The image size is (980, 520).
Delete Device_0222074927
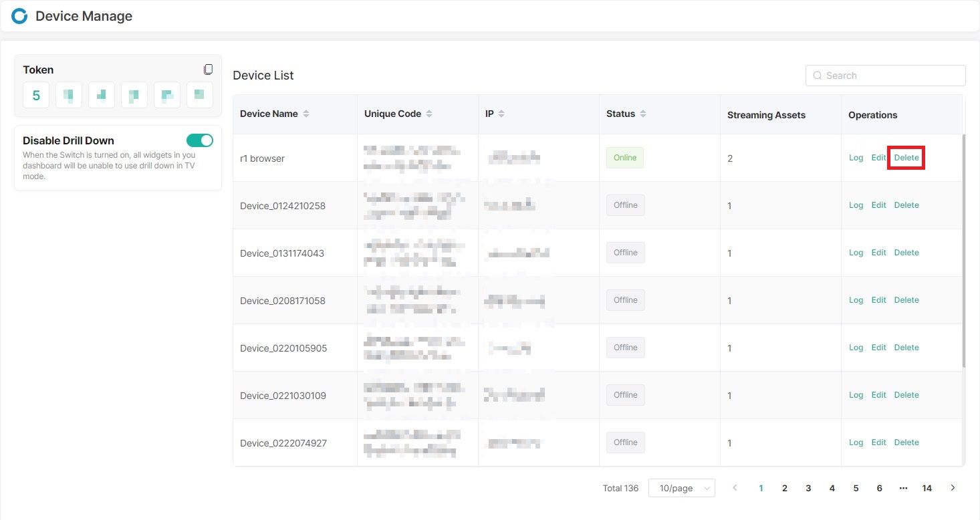pos(906,442)
